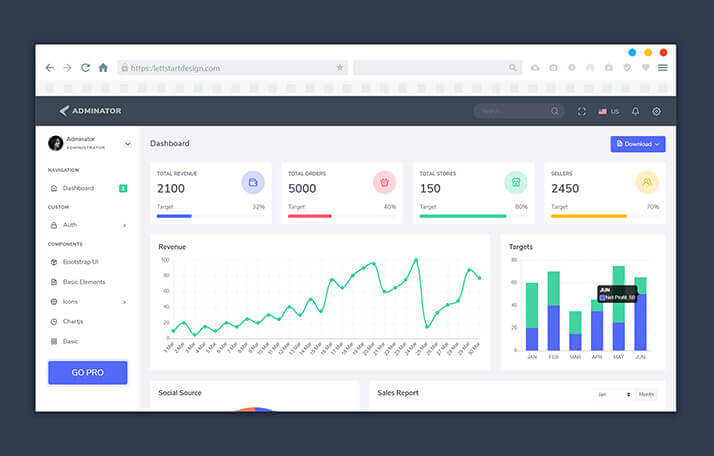
Task: Toggle fullscreen mode icon in header
Action: tap(581, 112)
